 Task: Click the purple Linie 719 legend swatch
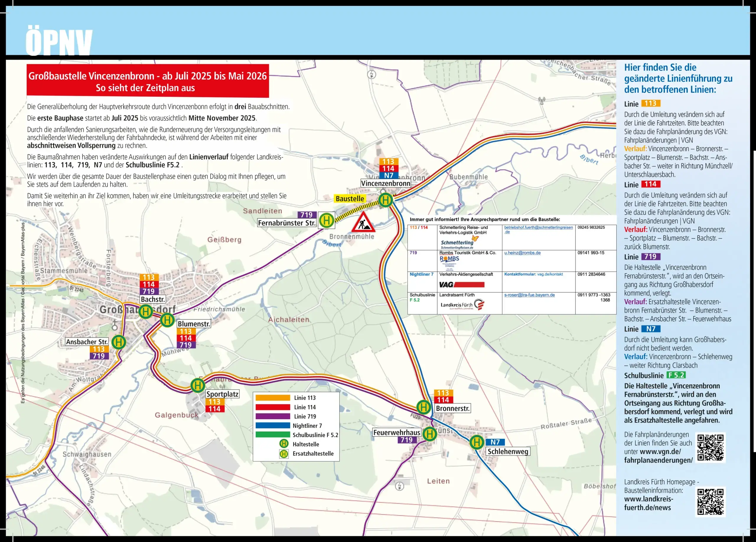[x=273, y=417]
